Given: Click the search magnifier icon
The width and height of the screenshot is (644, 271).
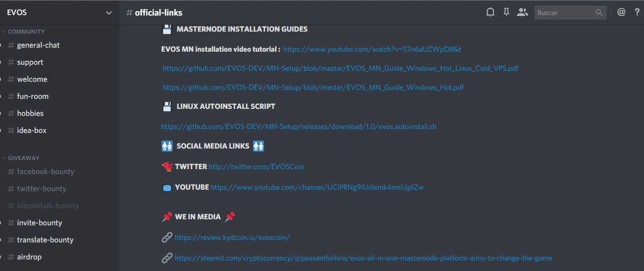Looking at the screenshot, I should (x=599, y=13).
